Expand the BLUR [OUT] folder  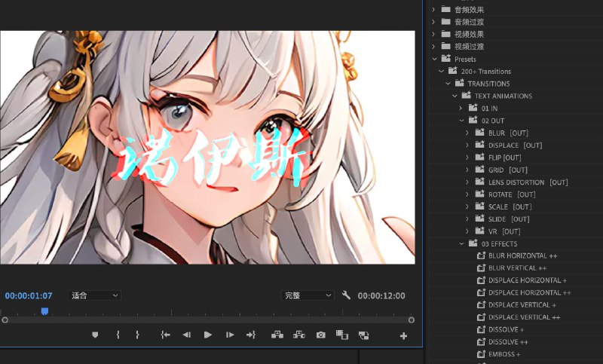467,133
